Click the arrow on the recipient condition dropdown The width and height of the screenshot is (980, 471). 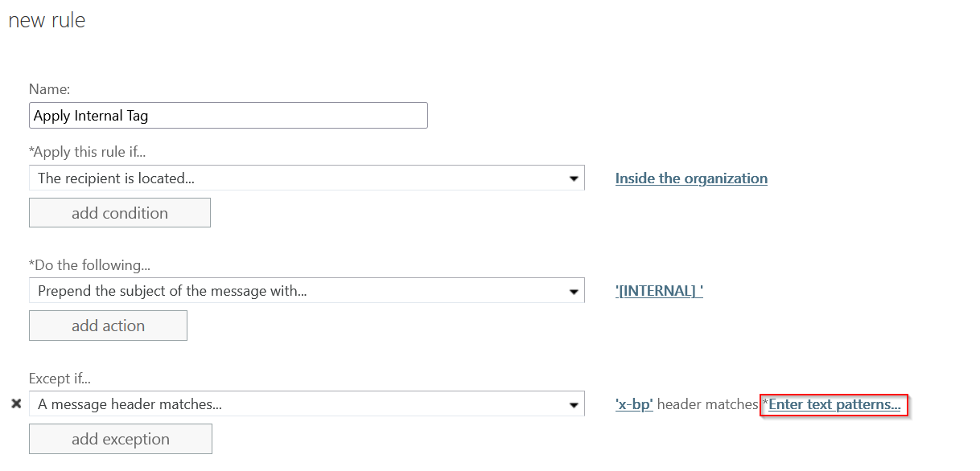click(x=574, y=178)
